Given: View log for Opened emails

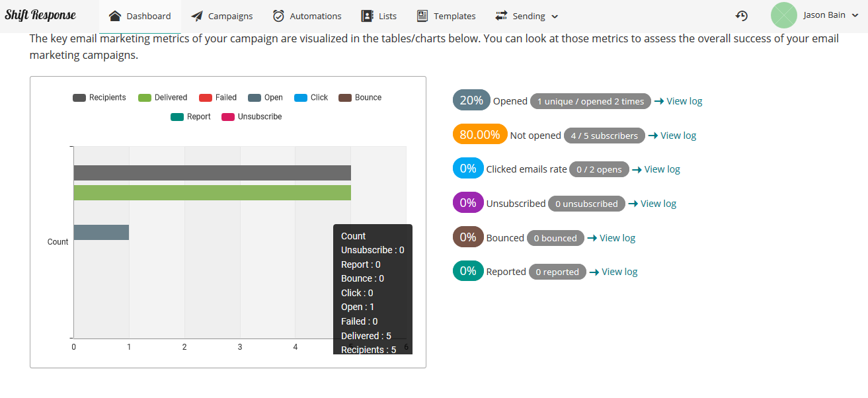Looking at the screenshot, I should [678, 101].
